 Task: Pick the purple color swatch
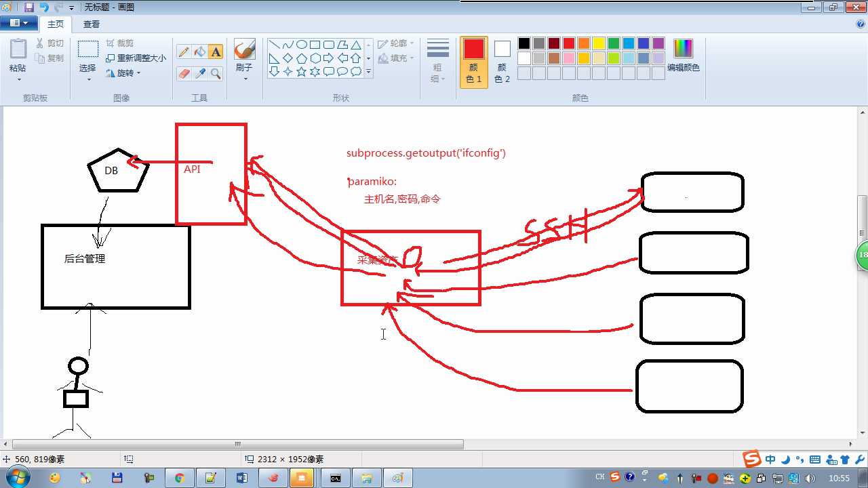point(658,43)
